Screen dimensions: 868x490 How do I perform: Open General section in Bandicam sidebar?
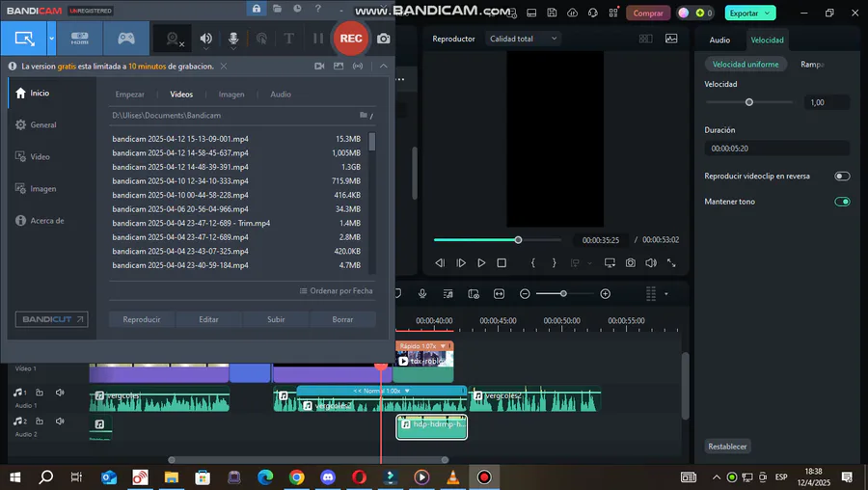point(43,124)
